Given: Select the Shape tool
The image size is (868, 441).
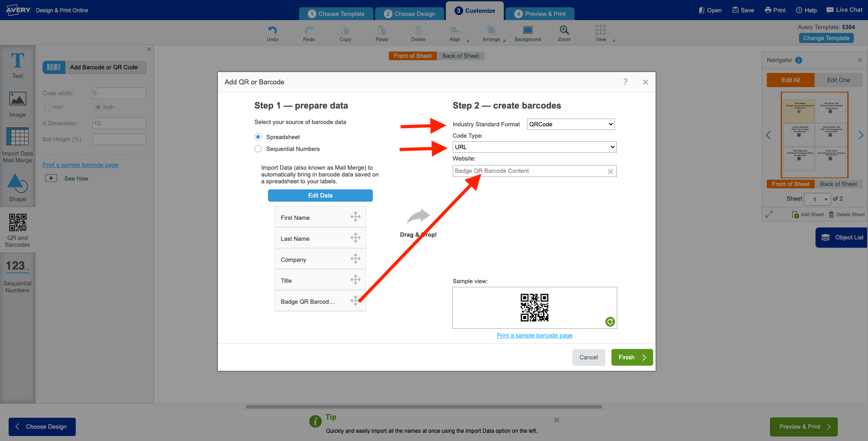Looking at the screenshot, I should pyautogui.click(x=17, y=187).
